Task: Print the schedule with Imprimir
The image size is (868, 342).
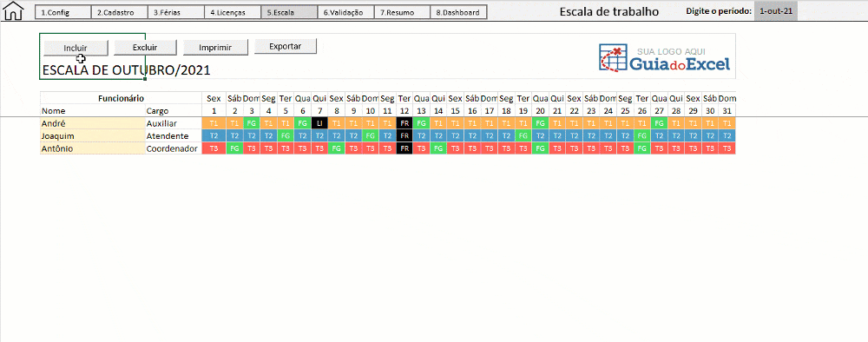Action: point(215,48)
